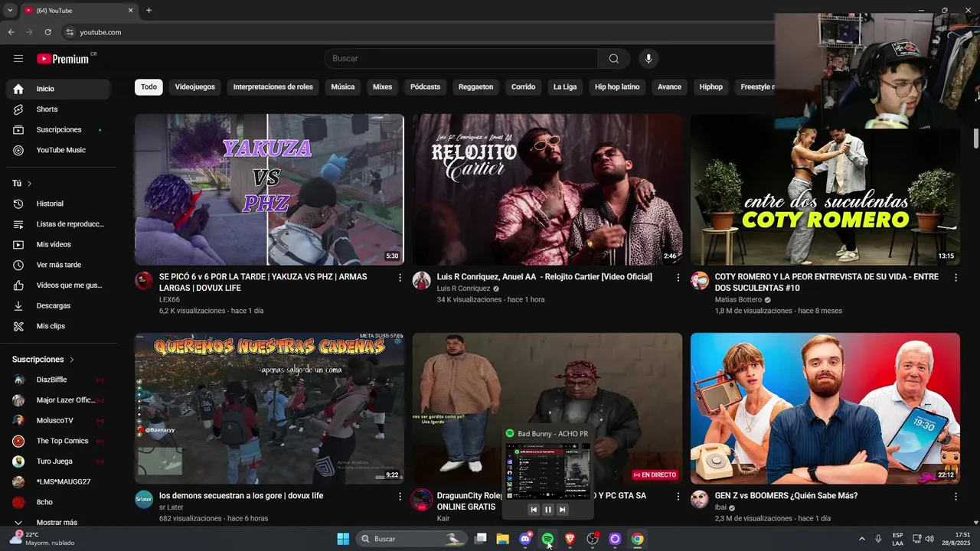Open Listas de reproducción

[x=57, y=224]
